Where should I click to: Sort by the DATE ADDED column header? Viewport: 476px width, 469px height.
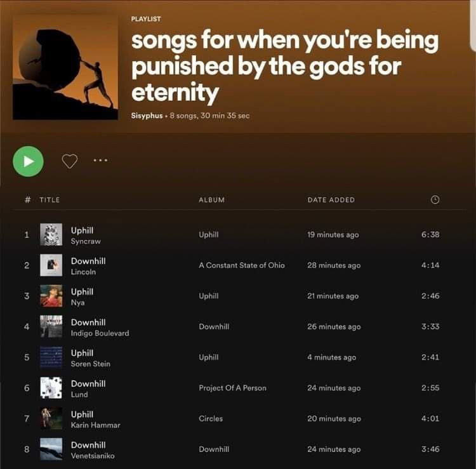(331, 200)
